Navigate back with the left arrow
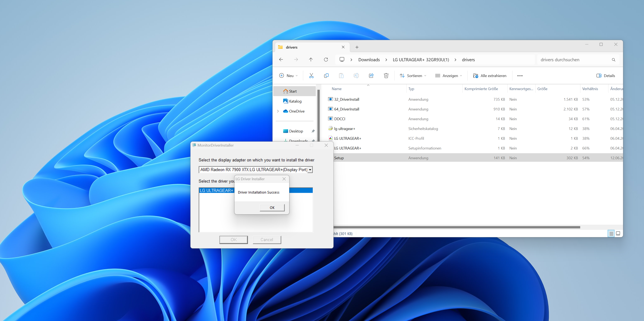This screenshot has width=644, height=321. coord(281,59)
